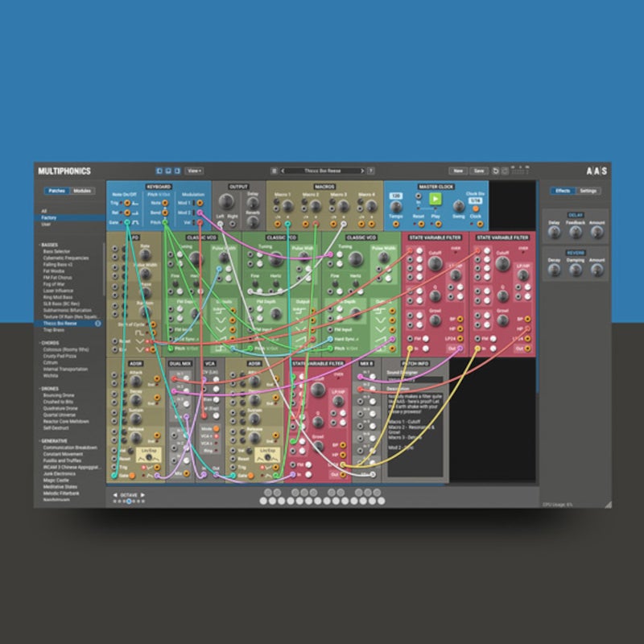644x644 pixels.
Task: Click the Reverb effect Damping knob
Action: tap(576, 270)
